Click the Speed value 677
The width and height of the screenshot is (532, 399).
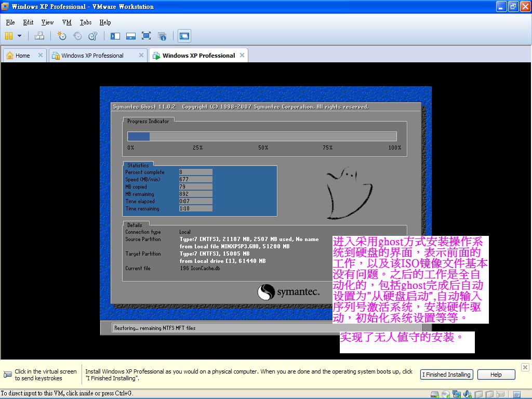(x=195, y=179)
